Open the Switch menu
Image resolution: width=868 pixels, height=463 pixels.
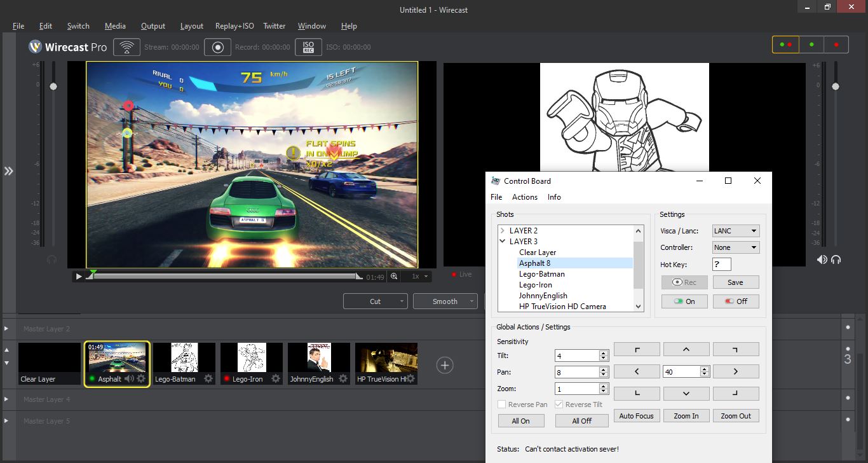[78, 26]
